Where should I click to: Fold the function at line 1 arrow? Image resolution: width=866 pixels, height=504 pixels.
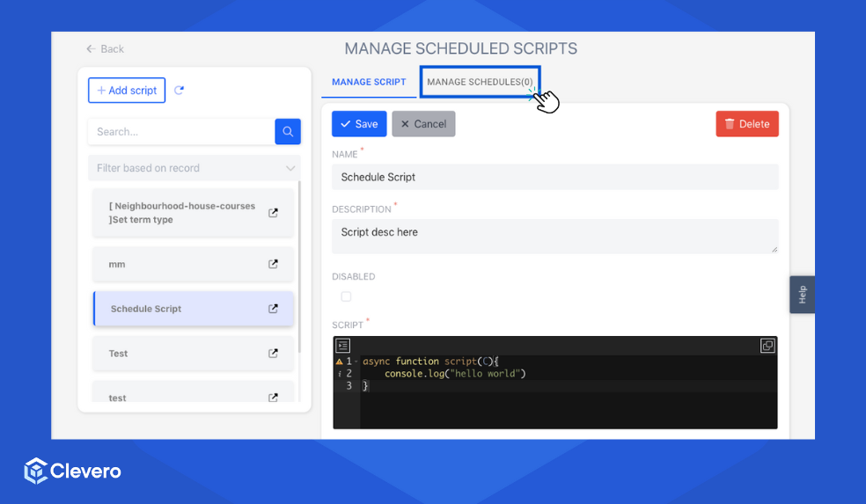(x=356, y=362)
